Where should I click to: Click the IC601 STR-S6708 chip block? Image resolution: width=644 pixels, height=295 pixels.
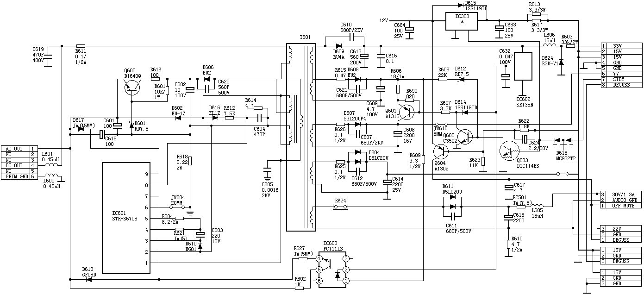click(126, 218)
